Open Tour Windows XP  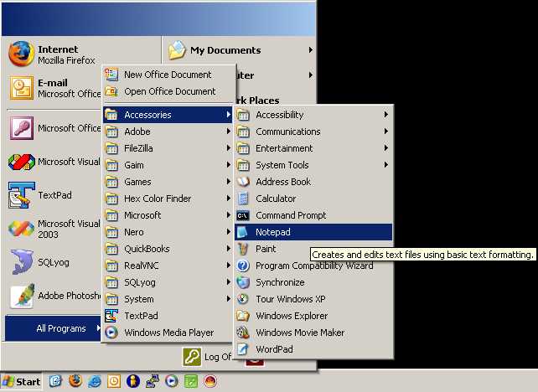(x=313, y=299)
